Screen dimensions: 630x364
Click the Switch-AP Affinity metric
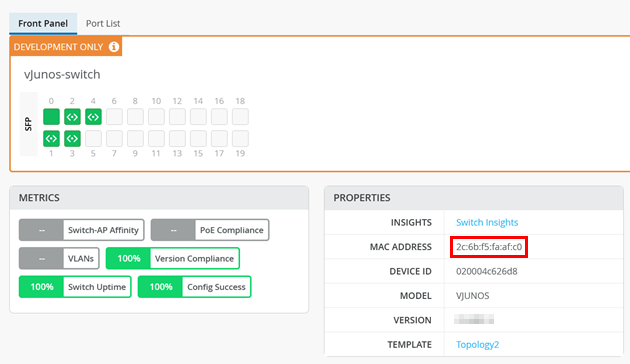pos(82,230)
